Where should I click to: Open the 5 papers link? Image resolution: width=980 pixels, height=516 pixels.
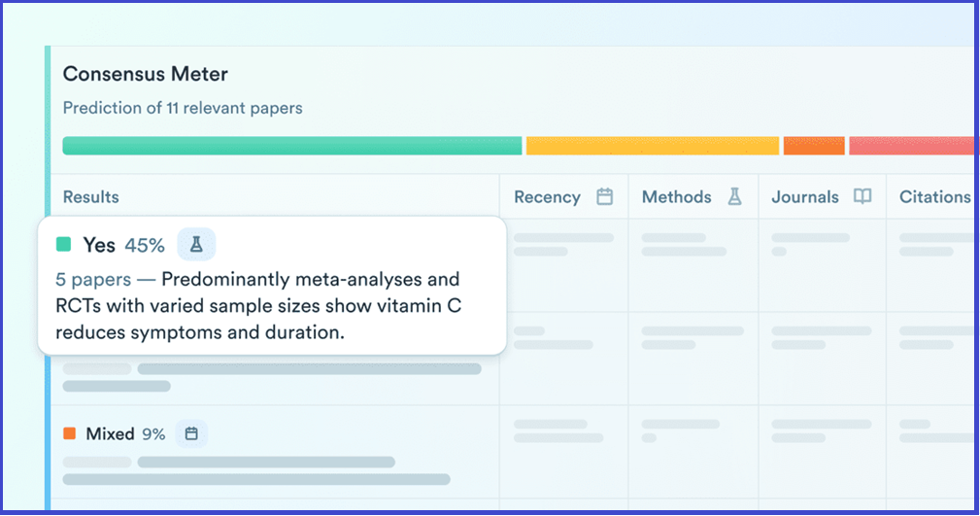[x=93, y=280]
